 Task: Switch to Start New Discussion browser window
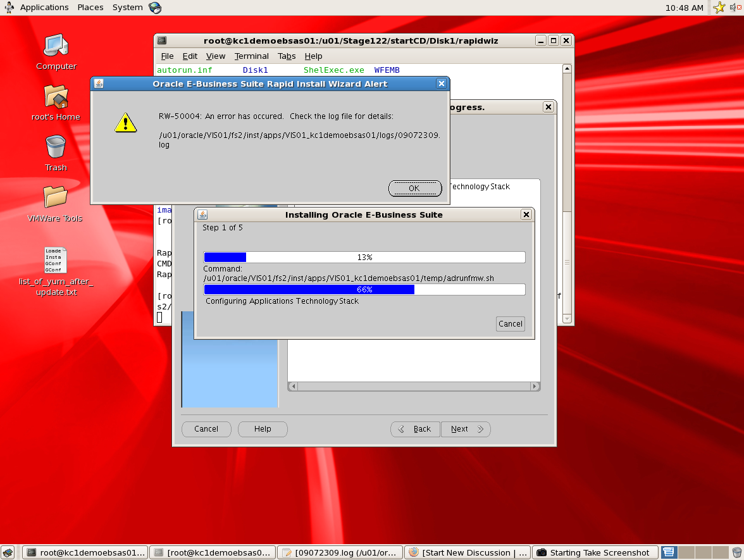point(468,552)
